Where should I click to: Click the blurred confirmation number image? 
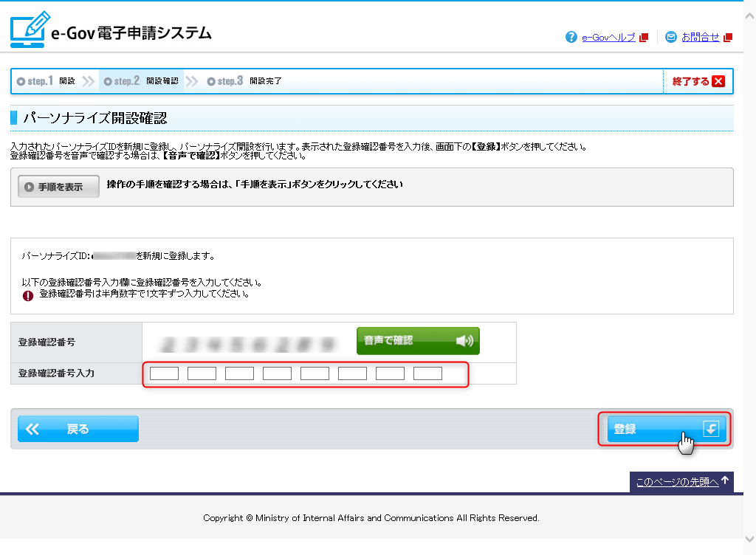(x=247, y=343)
